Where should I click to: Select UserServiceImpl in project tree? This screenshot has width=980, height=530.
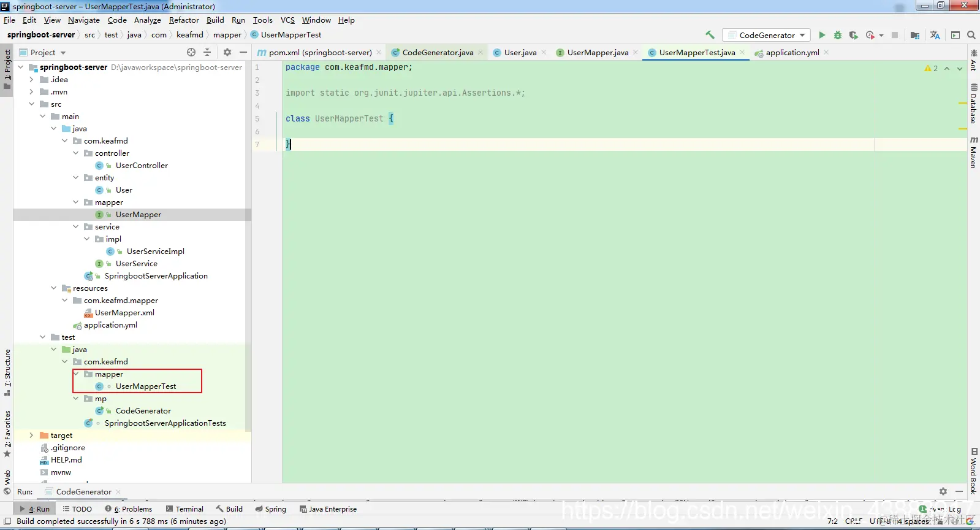(x=155, y=252)
